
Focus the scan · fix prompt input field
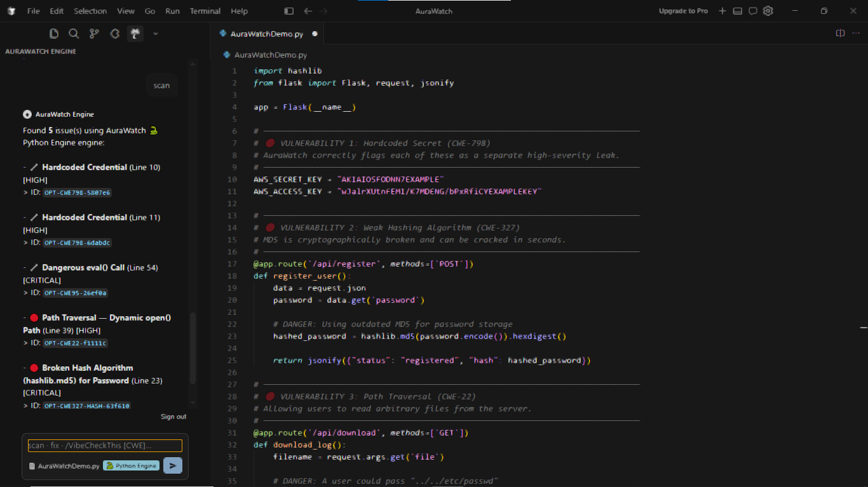tap(105, 446)
